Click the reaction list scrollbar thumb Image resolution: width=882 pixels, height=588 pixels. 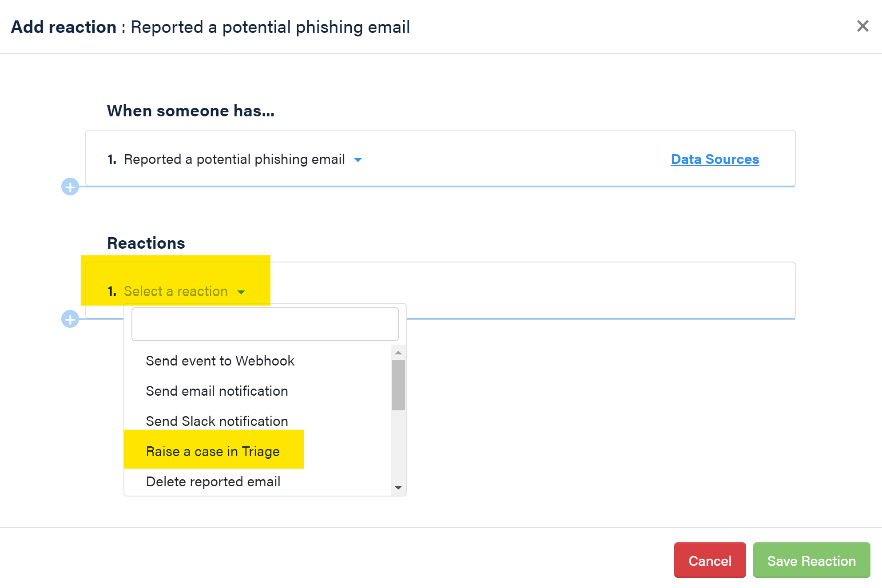(x=398, y=385)
